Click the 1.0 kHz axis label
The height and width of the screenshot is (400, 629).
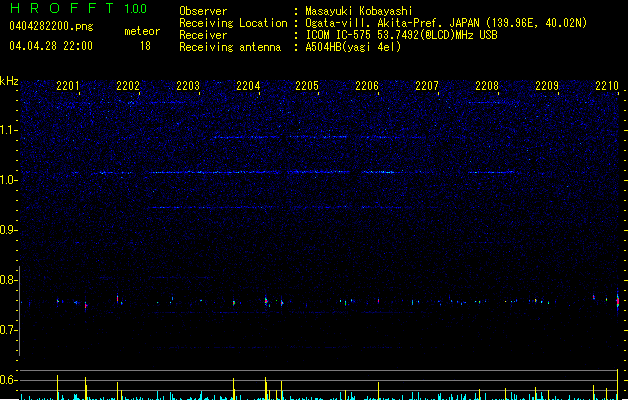coord(8,180)
